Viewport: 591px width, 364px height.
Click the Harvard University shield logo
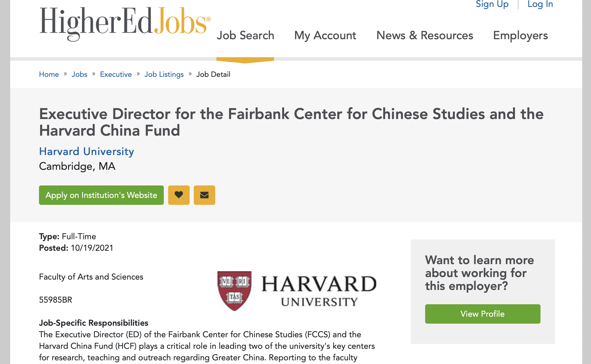tap(234, 291)
